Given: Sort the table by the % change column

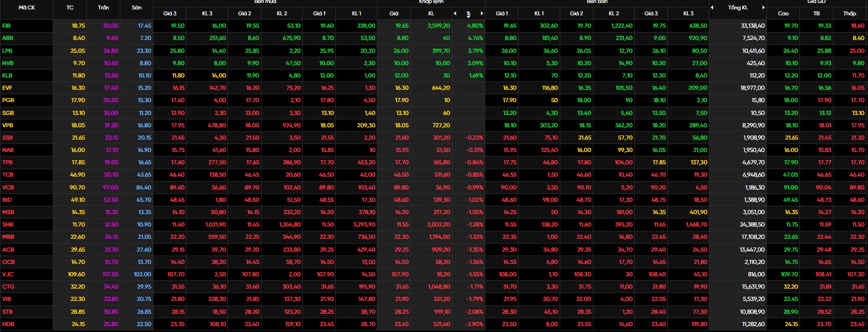Looking at the screenshot, I should click(x=469, y=14).
